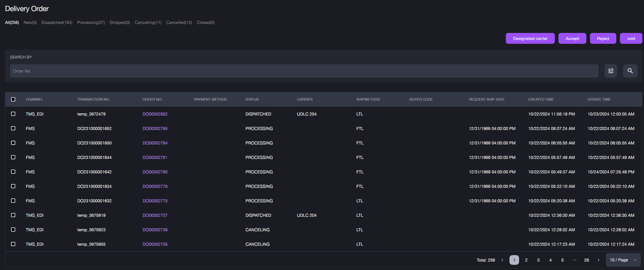Click the Order No. search input field
Viewport: 644px width, 270px height.
coord(304,71)
